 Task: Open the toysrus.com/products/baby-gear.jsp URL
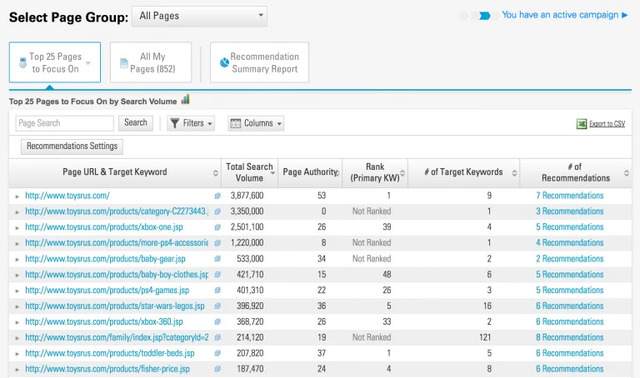coord(105,259)
